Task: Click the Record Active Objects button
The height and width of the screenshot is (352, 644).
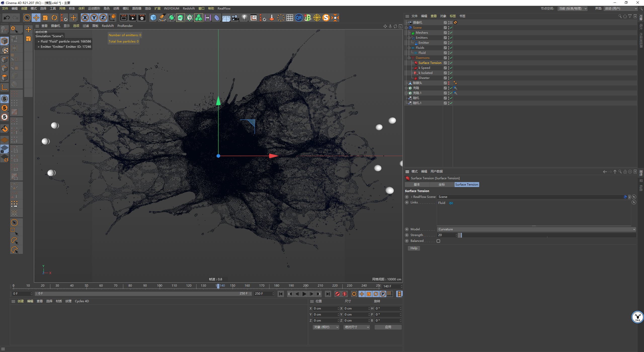Action: (x=338, y=294)
